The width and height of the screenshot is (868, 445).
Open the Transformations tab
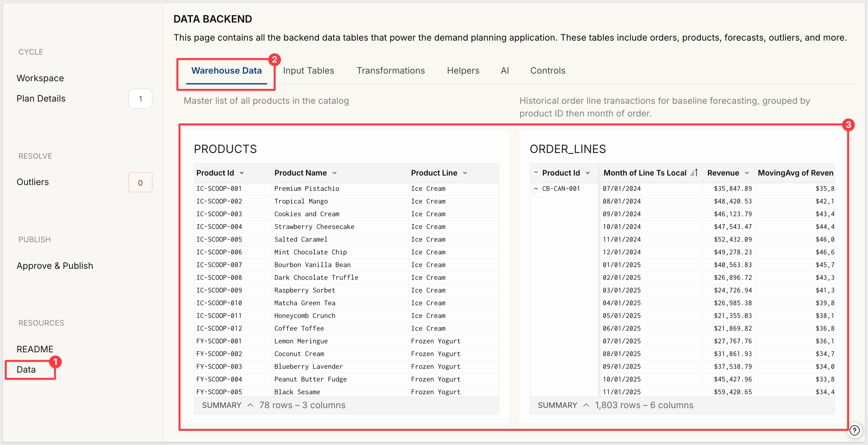coord(391,70)
